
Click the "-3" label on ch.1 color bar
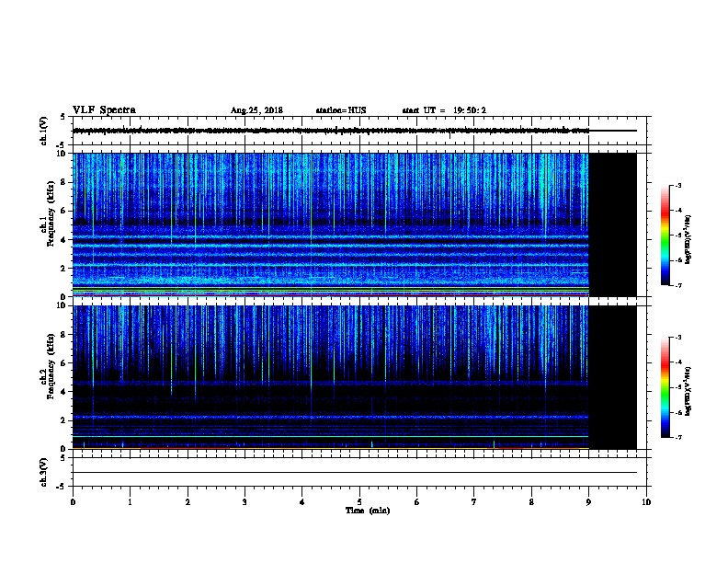pos(678,185)
